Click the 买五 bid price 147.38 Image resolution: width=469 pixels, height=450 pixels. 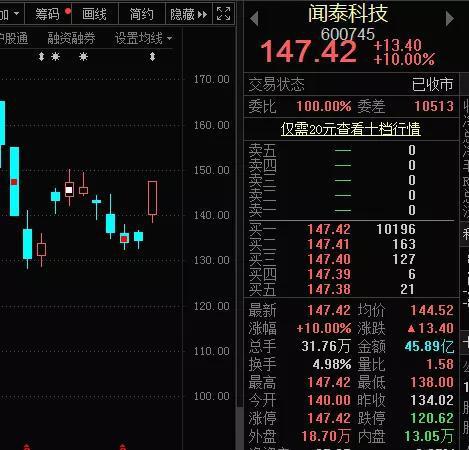pos(329,289)
